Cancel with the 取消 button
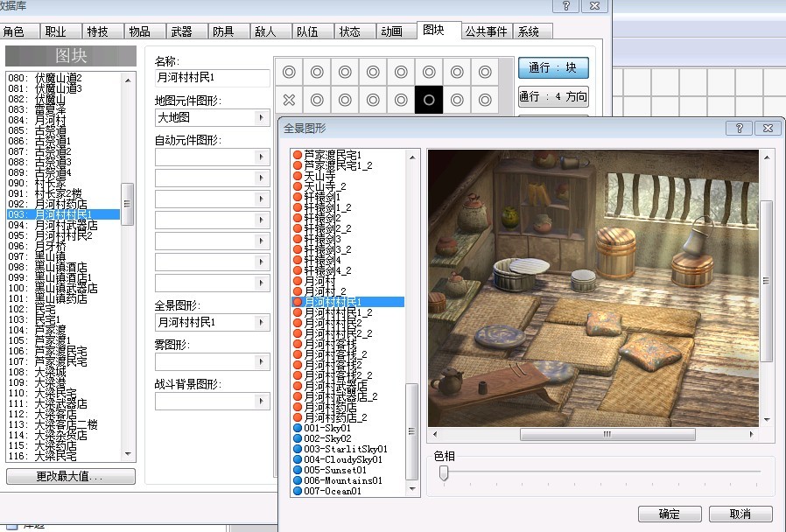Viewport: 786px width, 532px height. (x=740, y=514)
